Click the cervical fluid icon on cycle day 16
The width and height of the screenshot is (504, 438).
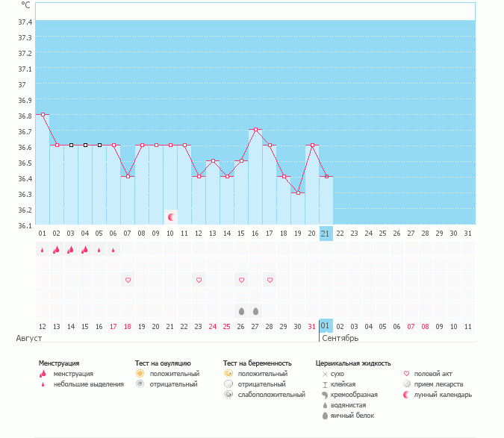255,310
